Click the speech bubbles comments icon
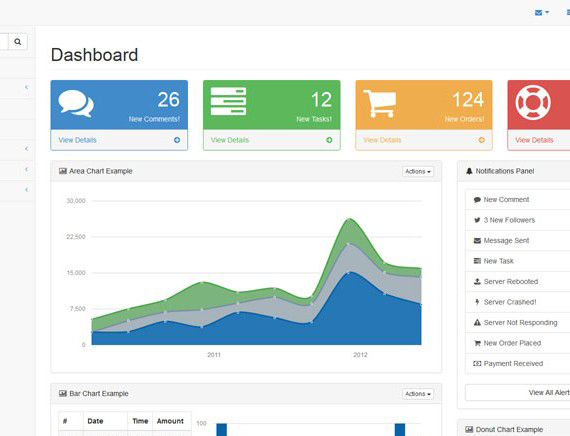The width and height of the screenshot is (570, 436). pyautogui.click(x=76, y=104)
